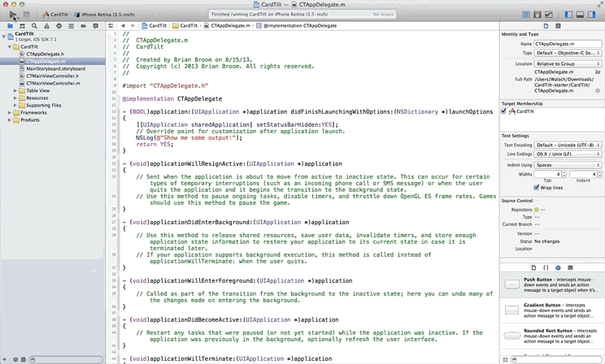Toggle CardTilt target membership checkbox
Viewport: 605px width, 364px height.
[x=503, y=111]
